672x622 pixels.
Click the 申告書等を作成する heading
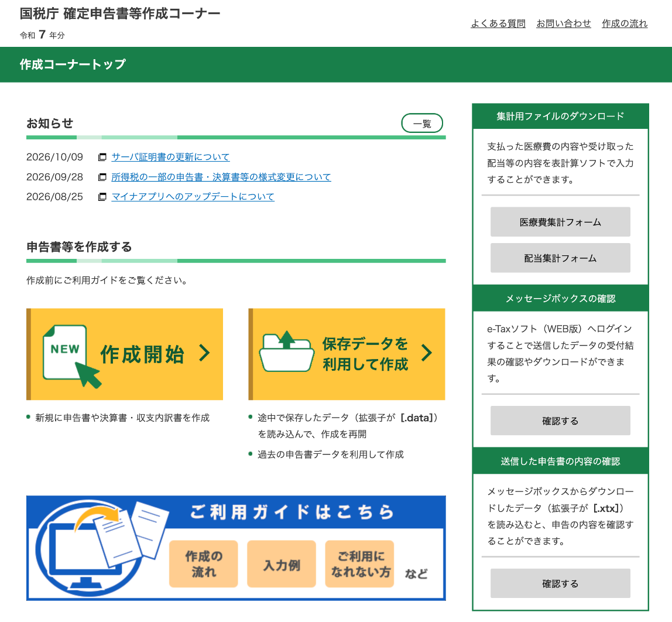point(79,247)
